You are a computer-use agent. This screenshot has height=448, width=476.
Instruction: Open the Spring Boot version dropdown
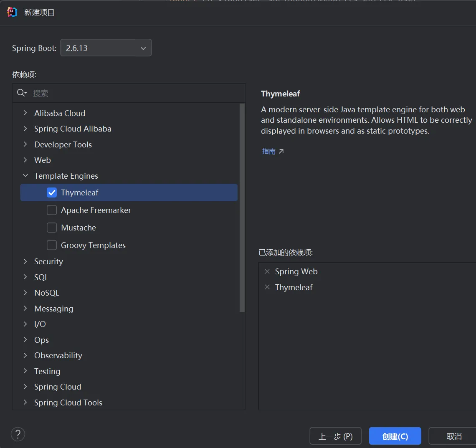tap(106, 48)
